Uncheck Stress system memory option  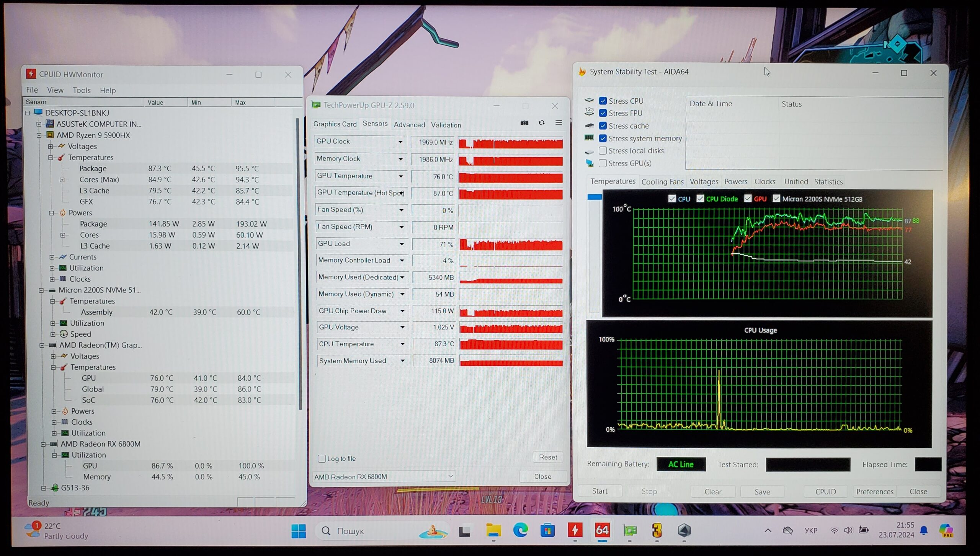tap(603, 138)
